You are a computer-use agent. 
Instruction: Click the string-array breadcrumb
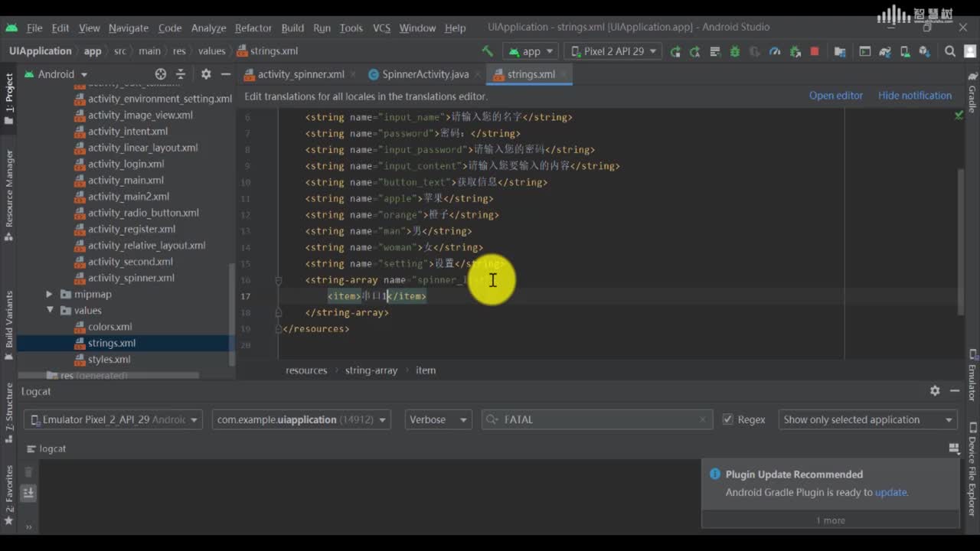tap(371, 370)
